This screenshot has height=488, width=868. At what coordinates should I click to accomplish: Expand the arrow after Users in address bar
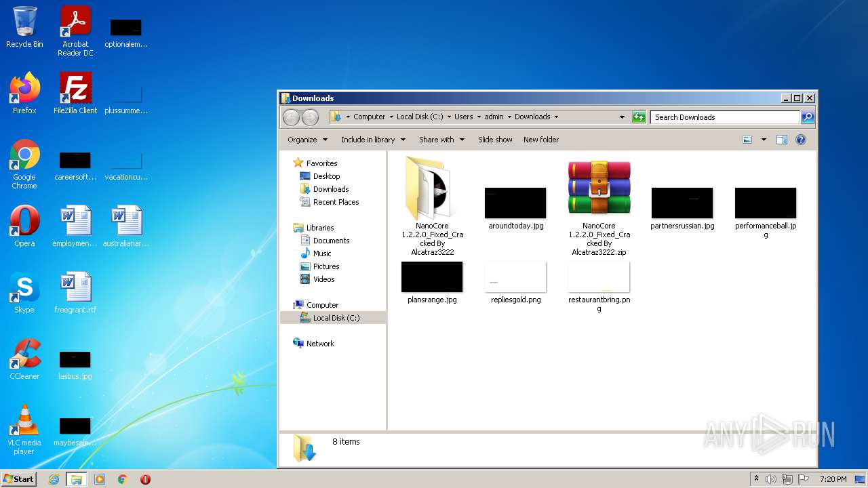479,117
